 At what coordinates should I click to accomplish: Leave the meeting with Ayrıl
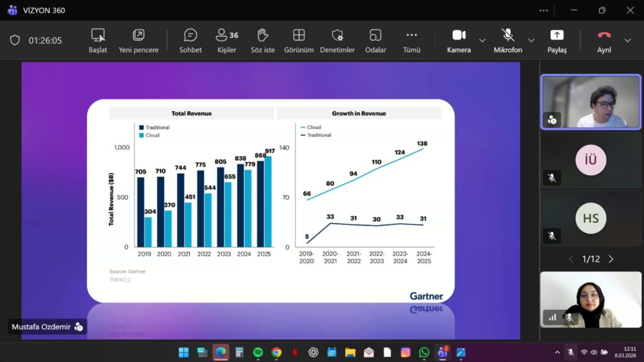604,40
